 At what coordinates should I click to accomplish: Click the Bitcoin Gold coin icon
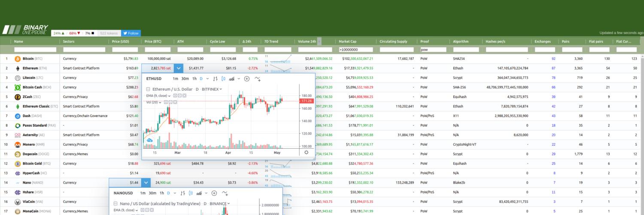click(x=18, y=163)
